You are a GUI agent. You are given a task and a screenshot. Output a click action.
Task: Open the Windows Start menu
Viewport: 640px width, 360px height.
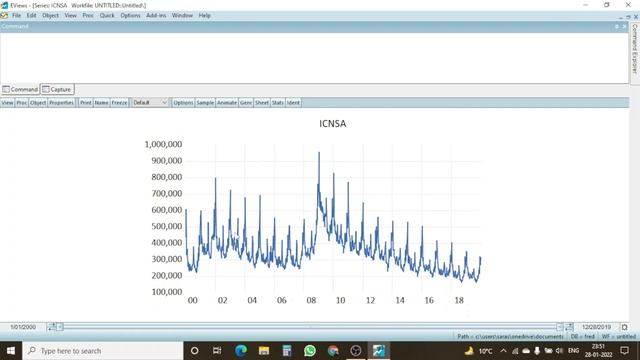click(11, 351)
